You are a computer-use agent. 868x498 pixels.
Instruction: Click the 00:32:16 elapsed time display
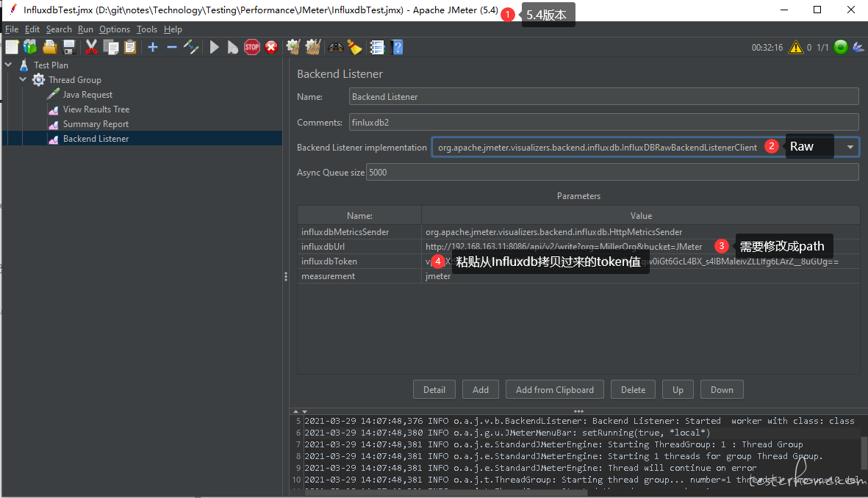767,48
